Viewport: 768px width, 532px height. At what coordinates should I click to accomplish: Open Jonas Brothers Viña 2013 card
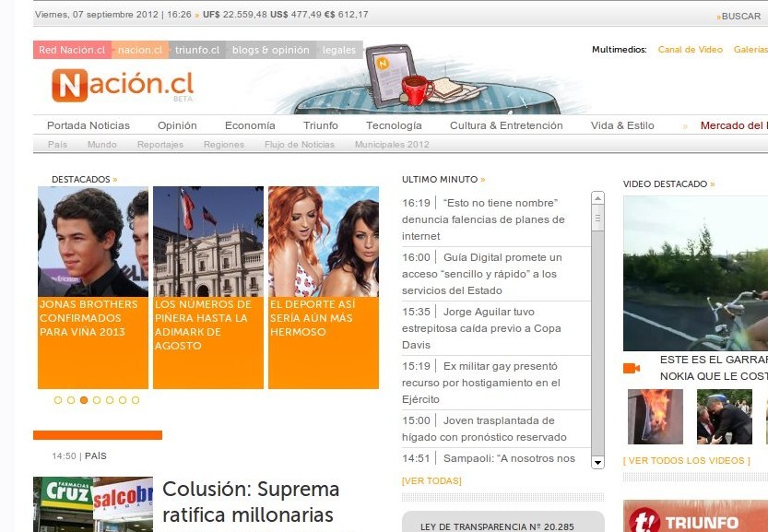pyautogui.click(x=93, y=288)
